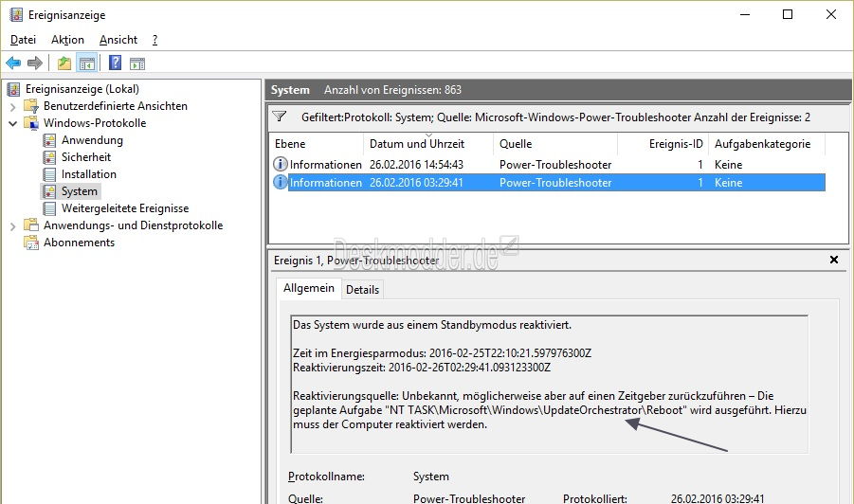This screenshot has height=504, width=854.
Task: Open the ? help menu
Action: coord(154,40)
